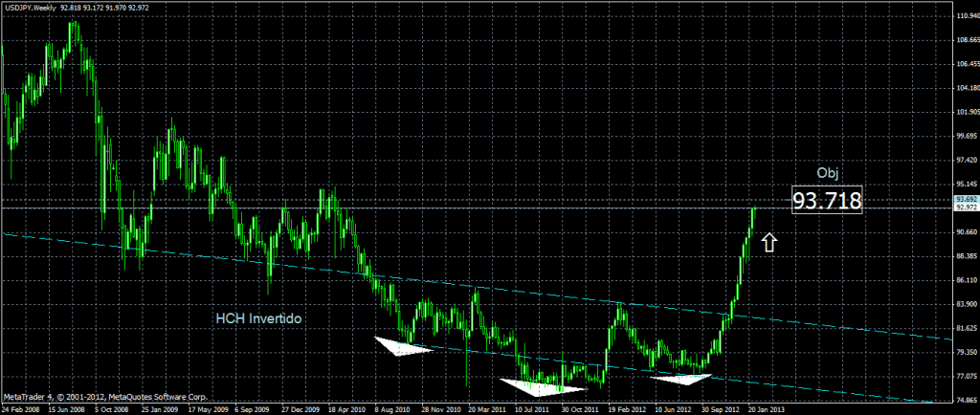Image resolution: width=980 pixels, height=415 pixels.
Task: Select the middle white triangle marker
Action: point(542,386)
